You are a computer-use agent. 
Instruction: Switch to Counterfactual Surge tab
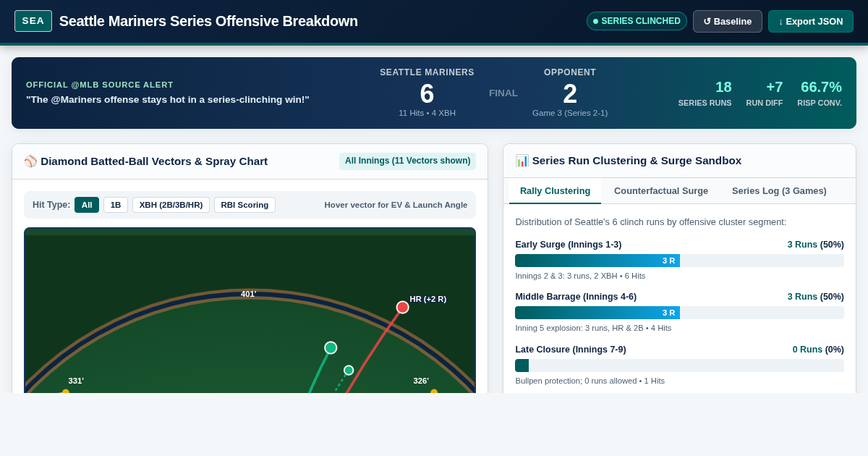pos(661,191)
